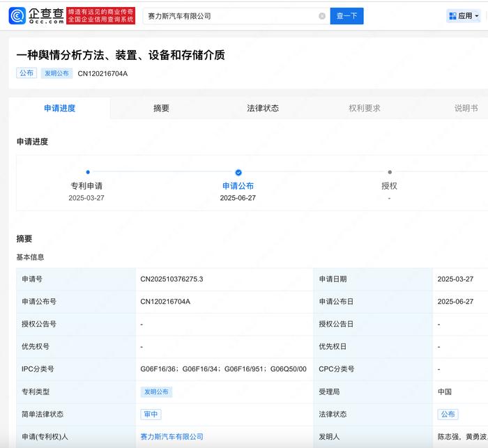This screenshot has width=488, height=448.
Task: Click the 应用 grid icon
Action: tap(453, 16)
